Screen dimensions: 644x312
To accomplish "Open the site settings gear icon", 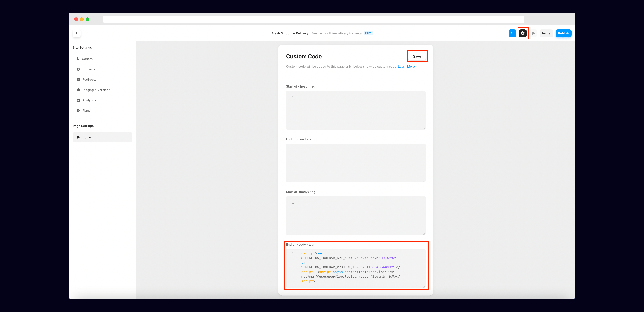I will point(523,33).
